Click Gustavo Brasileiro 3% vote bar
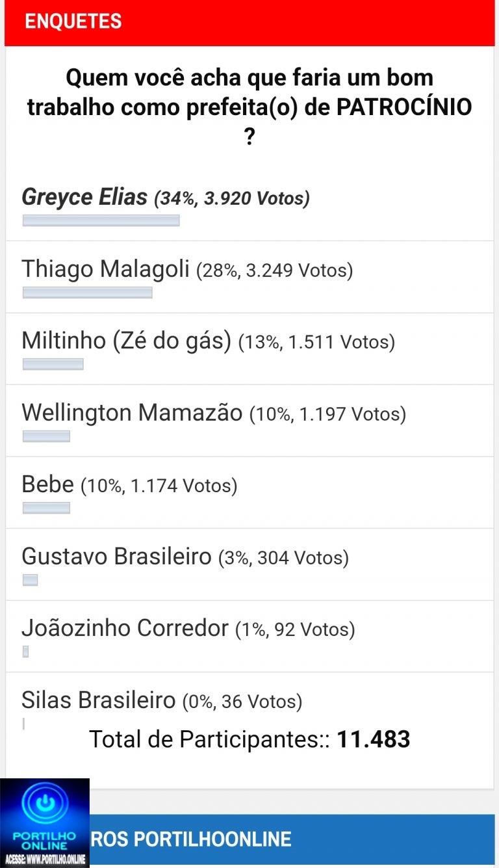This screenshot has height=868, width=499. [x=30, y=580]
